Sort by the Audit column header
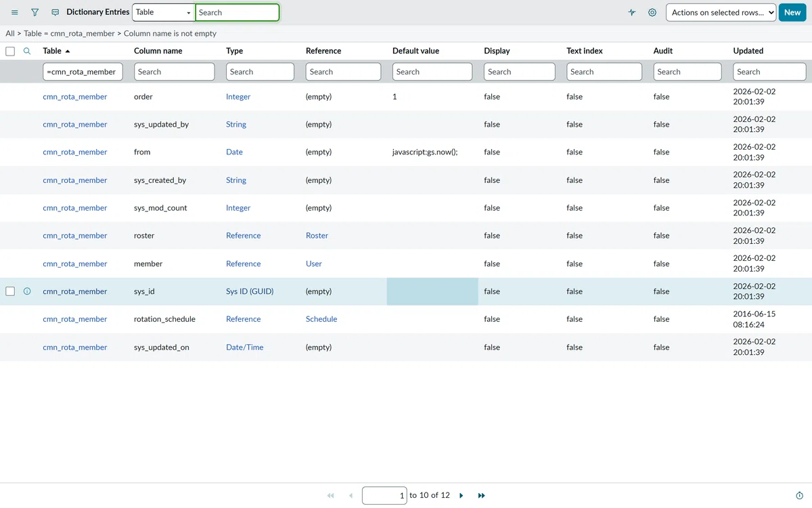The width and height of the screenshot is (812, 508). coord(664,51)
